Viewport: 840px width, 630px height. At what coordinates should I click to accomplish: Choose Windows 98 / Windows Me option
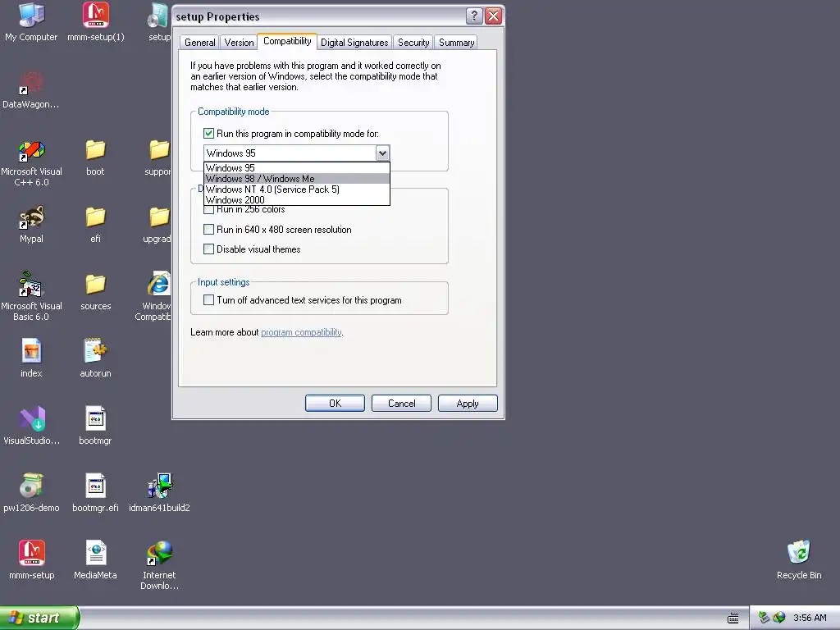tap(297, 178)
